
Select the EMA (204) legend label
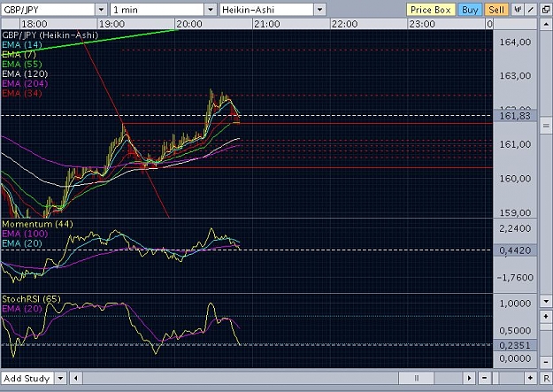[x=25, y=83]
